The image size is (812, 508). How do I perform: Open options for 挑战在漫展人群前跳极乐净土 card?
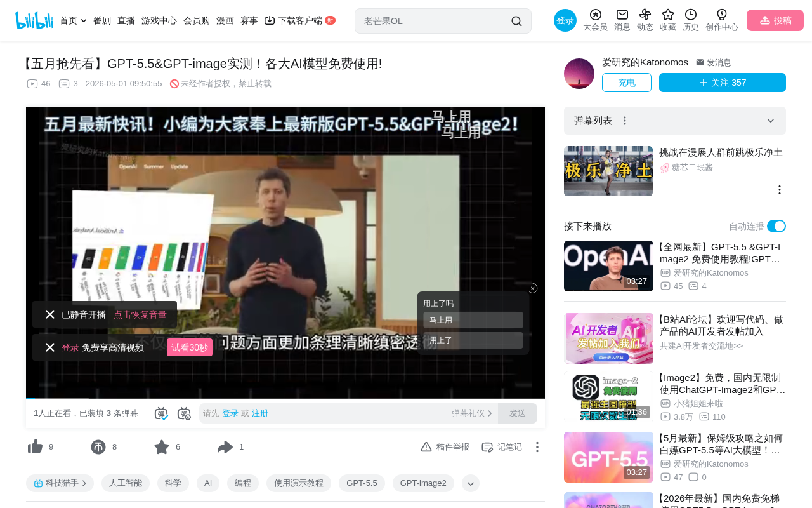780,190
